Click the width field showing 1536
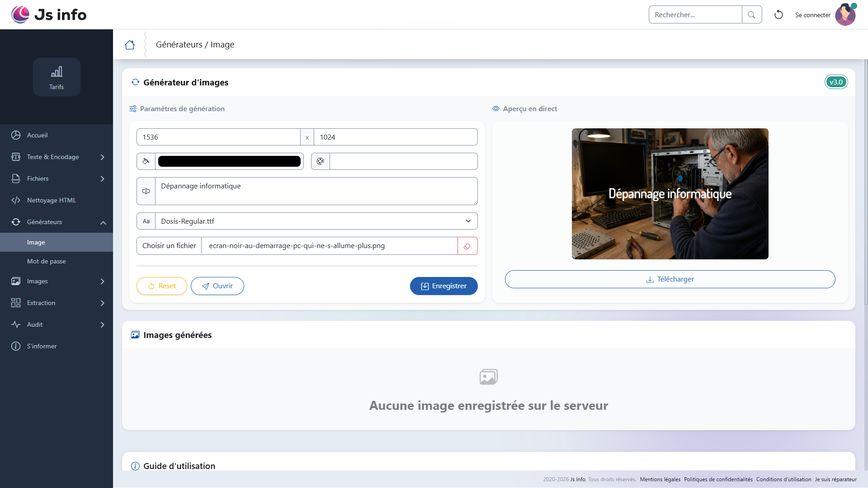The width and height of the screenshot is (868, 488). [218, 137]
